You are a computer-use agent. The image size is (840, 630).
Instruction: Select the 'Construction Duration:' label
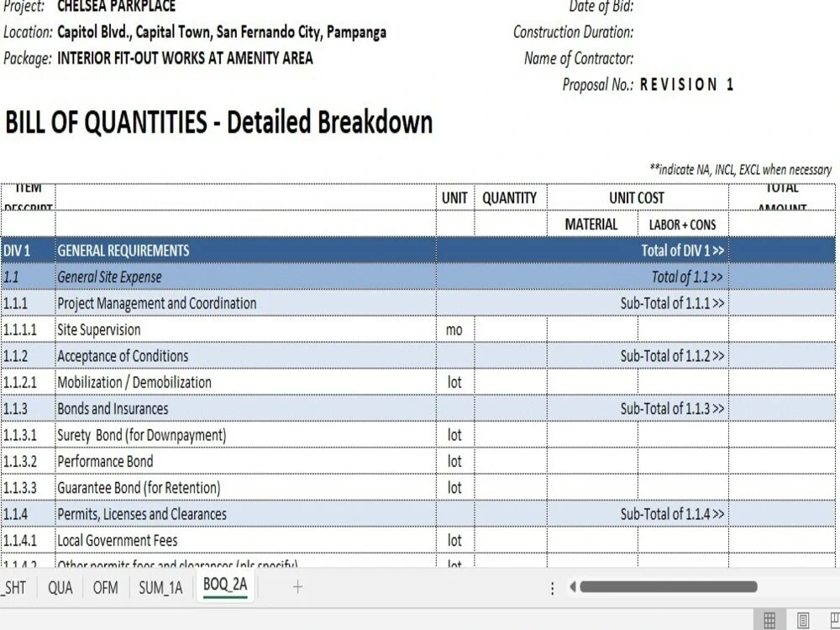pyautogui.click(x=573, y=32)
